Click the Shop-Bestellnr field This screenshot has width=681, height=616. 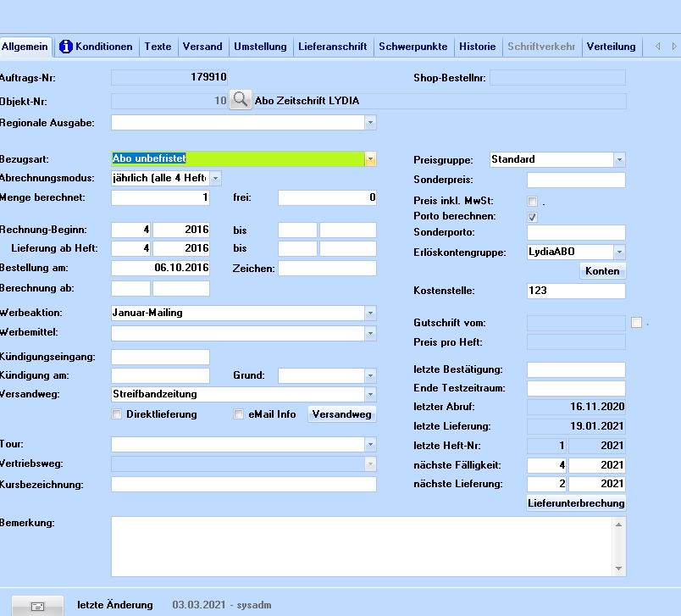point(557,78)
